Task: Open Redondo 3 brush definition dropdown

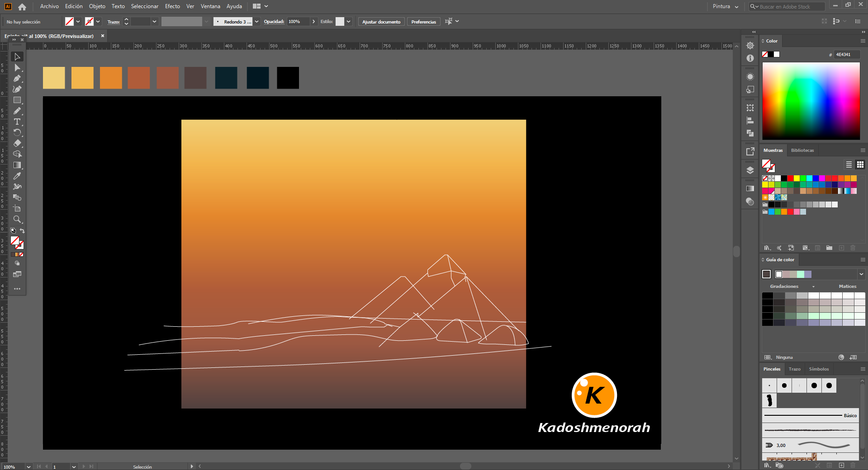Action: (257, 22)
